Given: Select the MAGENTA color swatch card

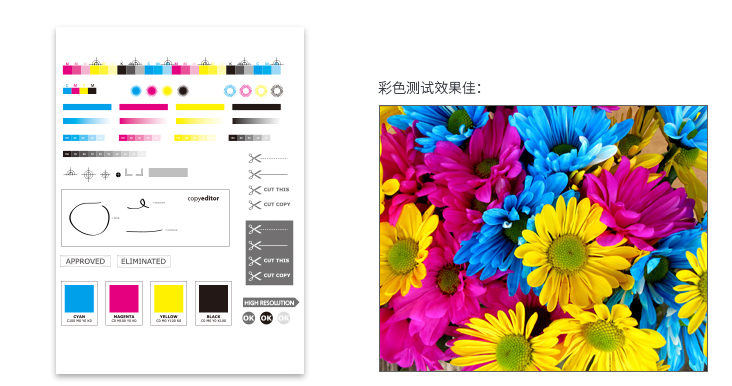Looking at the screenshot, I should [124, 303].
